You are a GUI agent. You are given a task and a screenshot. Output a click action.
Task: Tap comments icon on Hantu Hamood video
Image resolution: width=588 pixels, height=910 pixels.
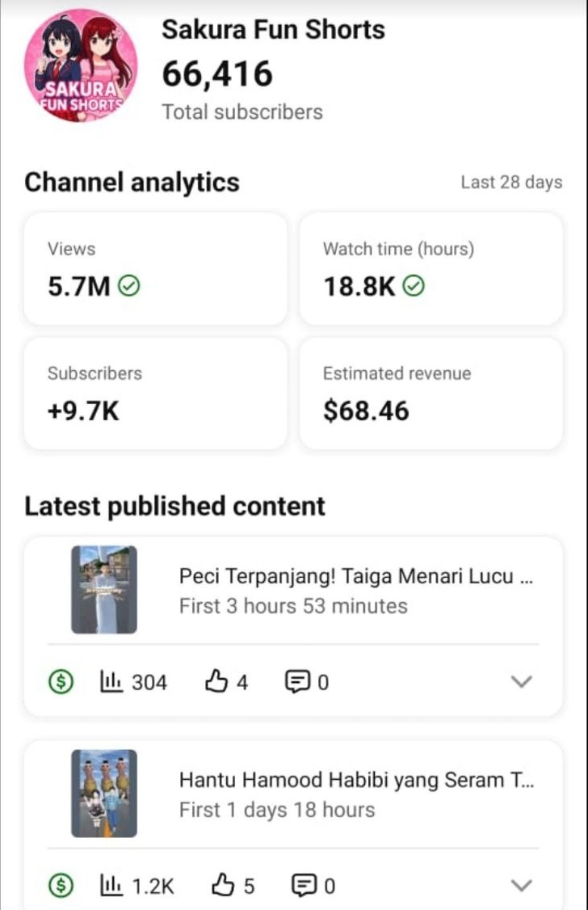[302, 886]
